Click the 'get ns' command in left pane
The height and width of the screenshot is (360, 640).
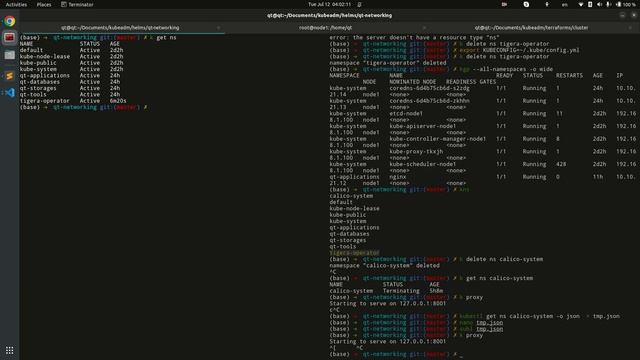[x=166, y=38]
